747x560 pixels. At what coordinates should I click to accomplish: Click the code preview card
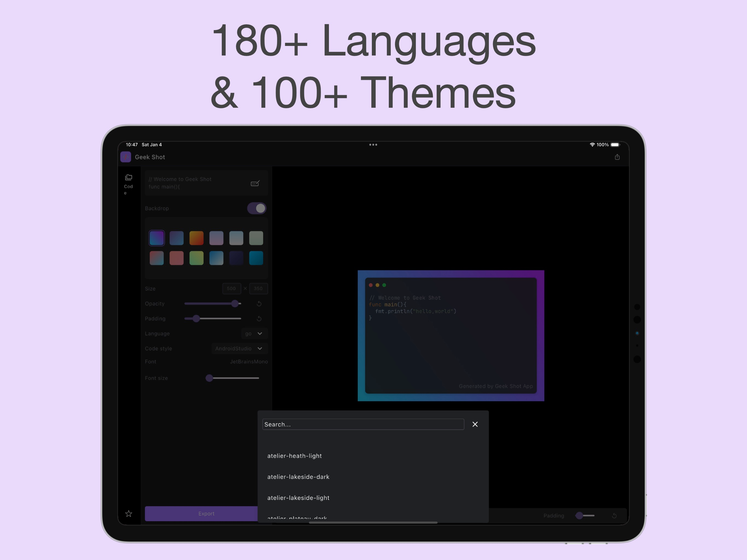point(451,336)
